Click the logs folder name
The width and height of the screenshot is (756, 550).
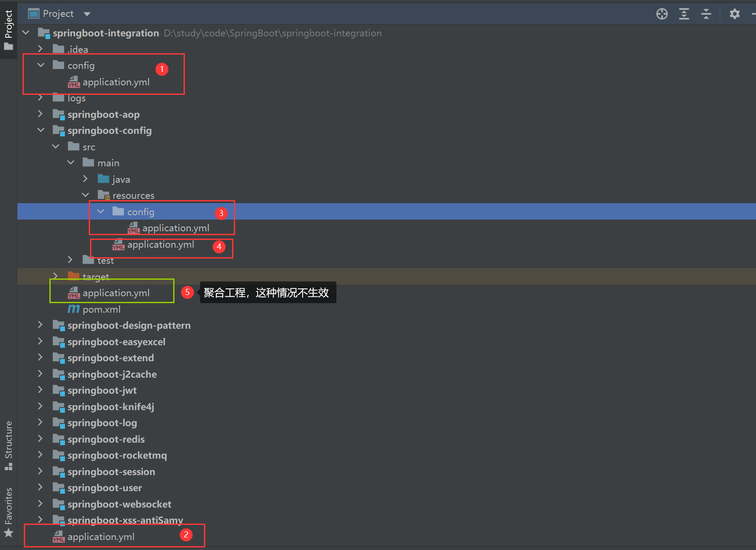[77, 98]
